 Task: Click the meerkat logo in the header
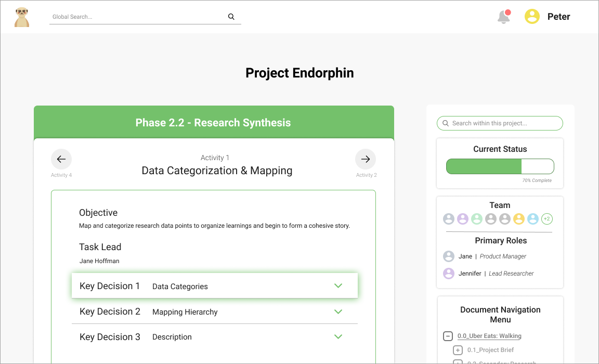pyautogui.click(x=22, y=17)
